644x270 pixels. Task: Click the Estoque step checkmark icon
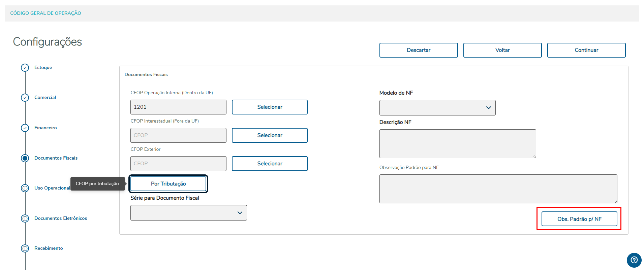[x=25, y=68]
